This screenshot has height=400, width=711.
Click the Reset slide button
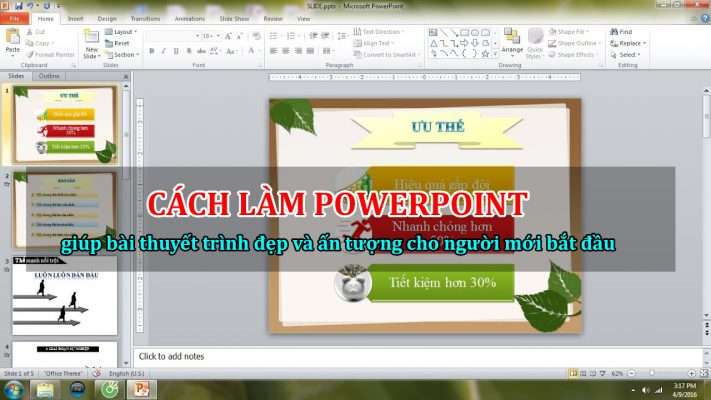121,43
